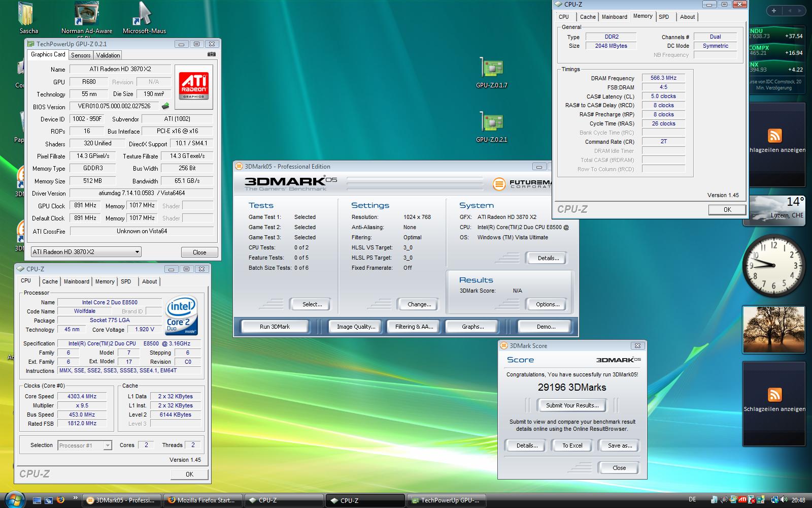
Task: Click the lower RSS feed gadget icon
Action: tap(774, 395)
